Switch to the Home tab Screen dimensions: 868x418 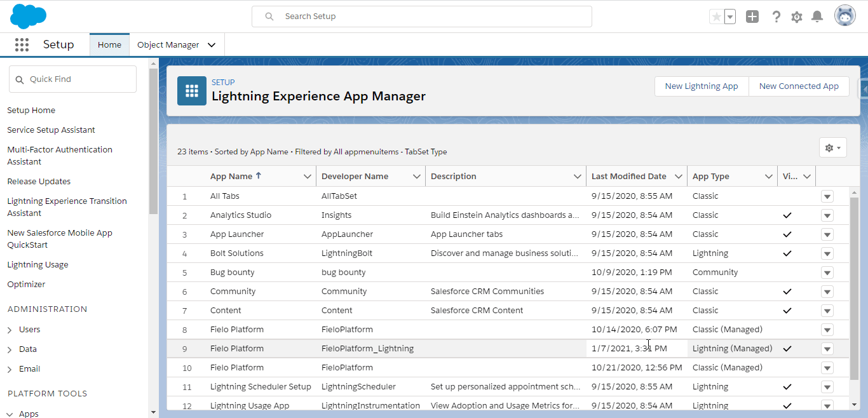(109, 45)
